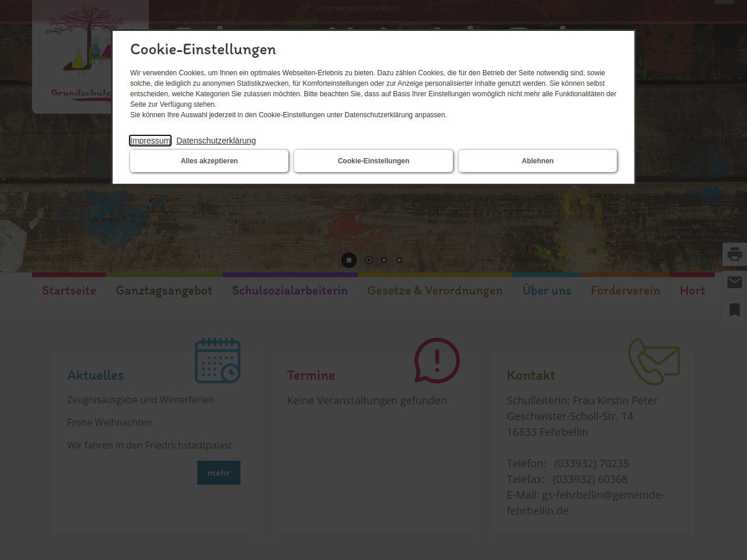Open Zeugnisausgabe und Winterferien news item
Screen dimensions: 747x560
click(141, 400)
